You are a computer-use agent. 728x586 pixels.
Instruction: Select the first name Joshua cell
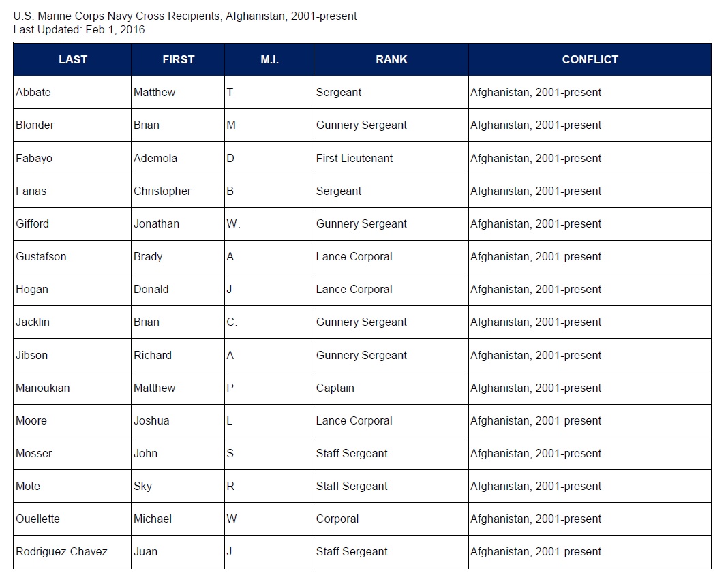click(x=151, y=420)
